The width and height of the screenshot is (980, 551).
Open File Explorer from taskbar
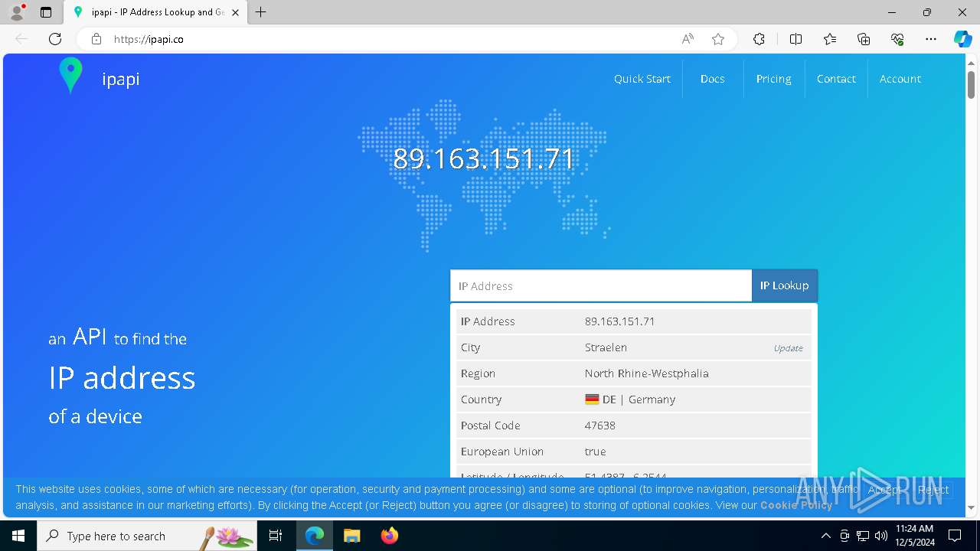point(351,536)
